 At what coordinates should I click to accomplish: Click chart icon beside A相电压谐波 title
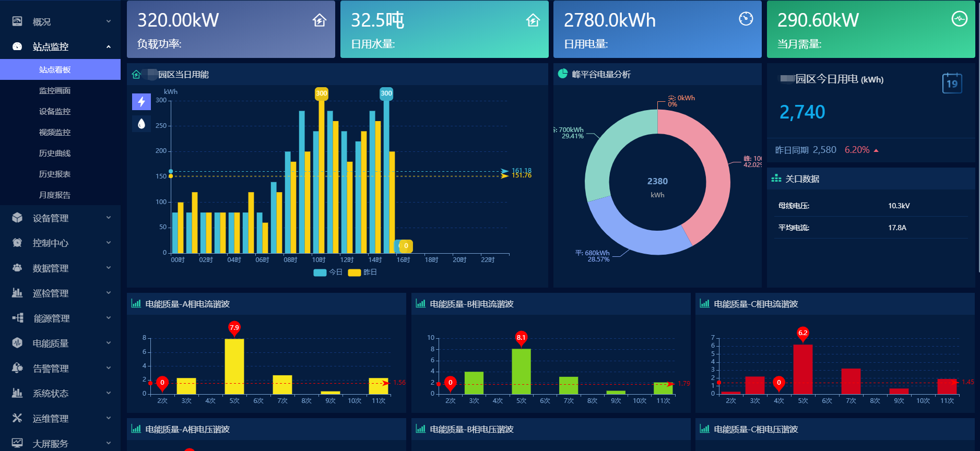tap(136, 429)
